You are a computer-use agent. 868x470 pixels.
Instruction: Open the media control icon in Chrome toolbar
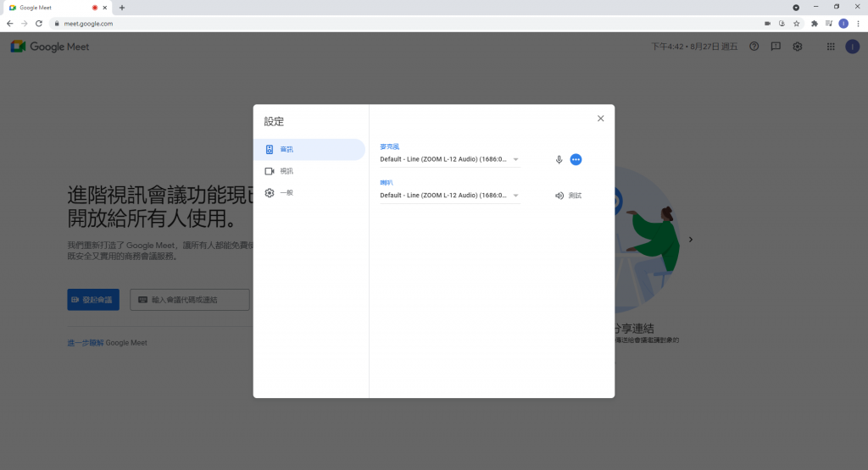tap(829, 24)
